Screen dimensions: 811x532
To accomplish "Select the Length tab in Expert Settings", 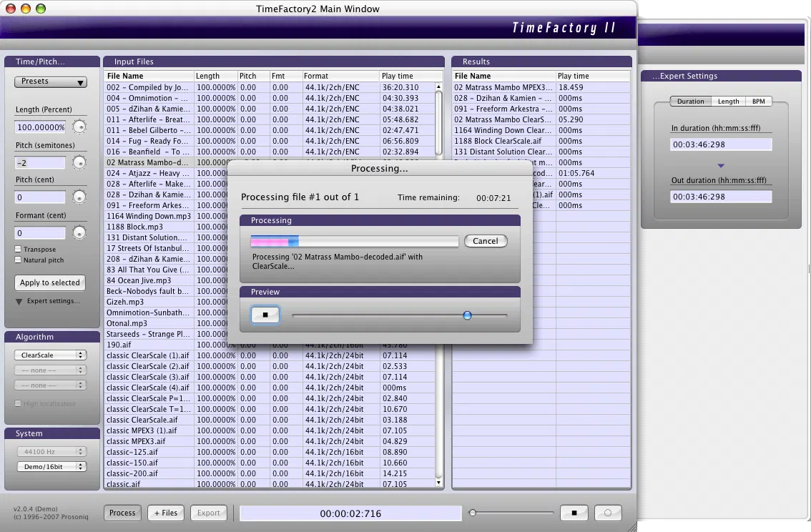I will (x=728, y=101).
